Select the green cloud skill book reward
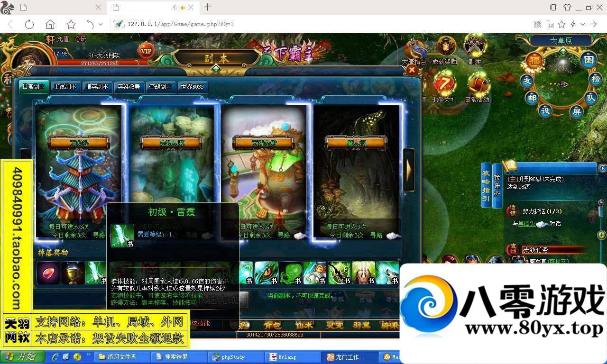The image size is (607, 364). point(291,273)
